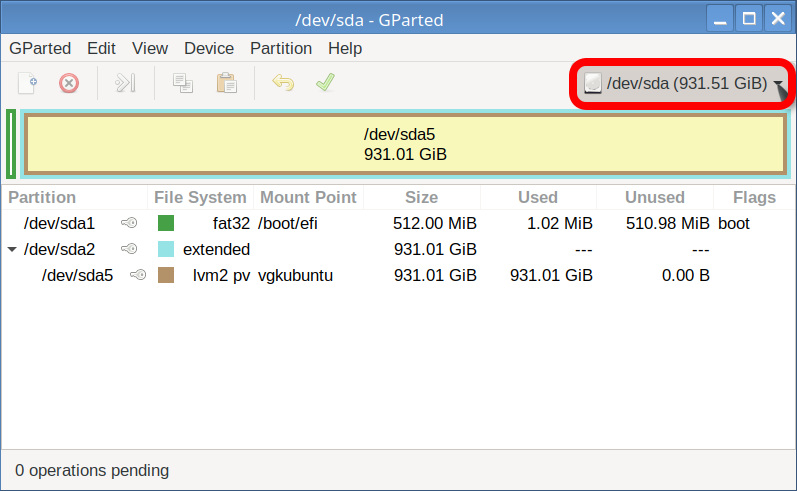Click the Resize/Move partition toolbar icon

tap(124, 83)
